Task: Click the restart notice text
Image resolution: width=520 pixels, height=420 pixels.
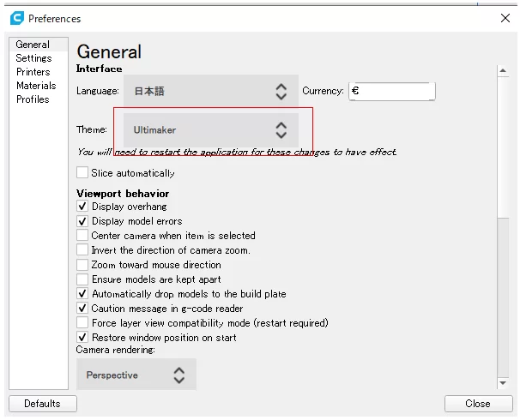Action: 237,152
